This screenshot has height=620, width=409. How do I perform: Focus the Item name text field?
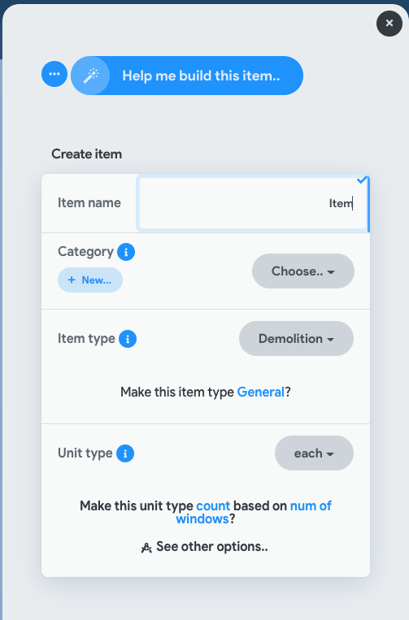[x=253, y=203]
